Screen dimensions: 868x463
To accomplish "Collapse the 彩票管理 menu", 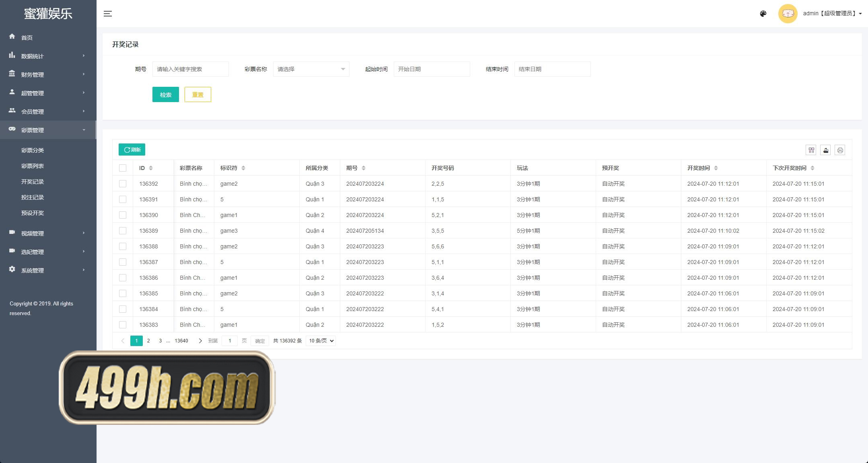I will coord(48,130).
